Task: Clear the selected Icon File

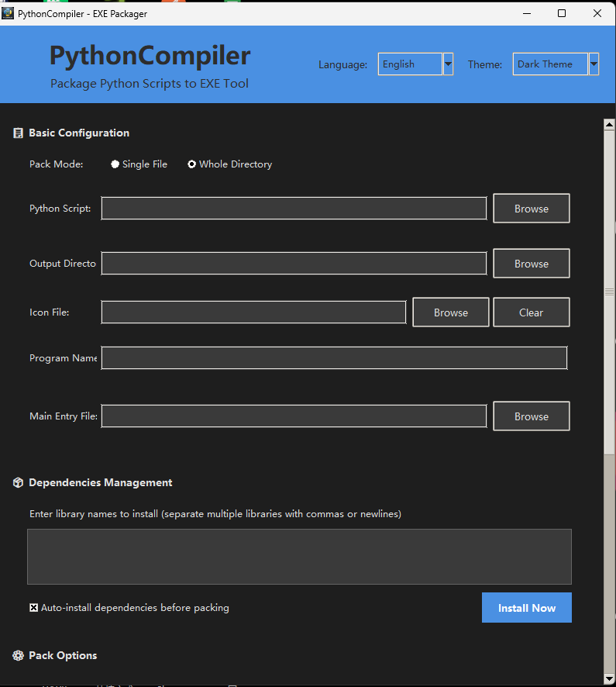Action: 531,312
